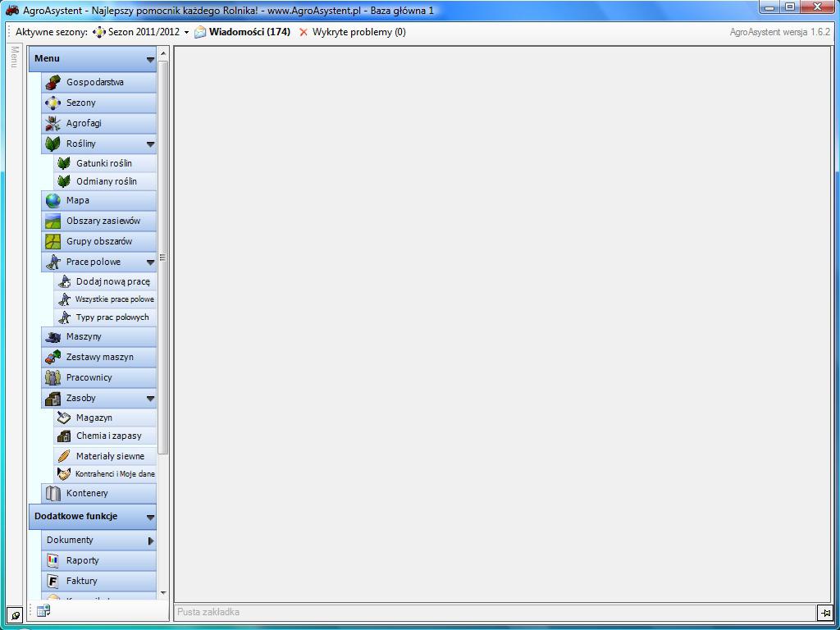Image resolution: width=840 pixels, height=630 pixels.
Task: Click the Prace polowe worker icon
Action: tap(52, 262)
